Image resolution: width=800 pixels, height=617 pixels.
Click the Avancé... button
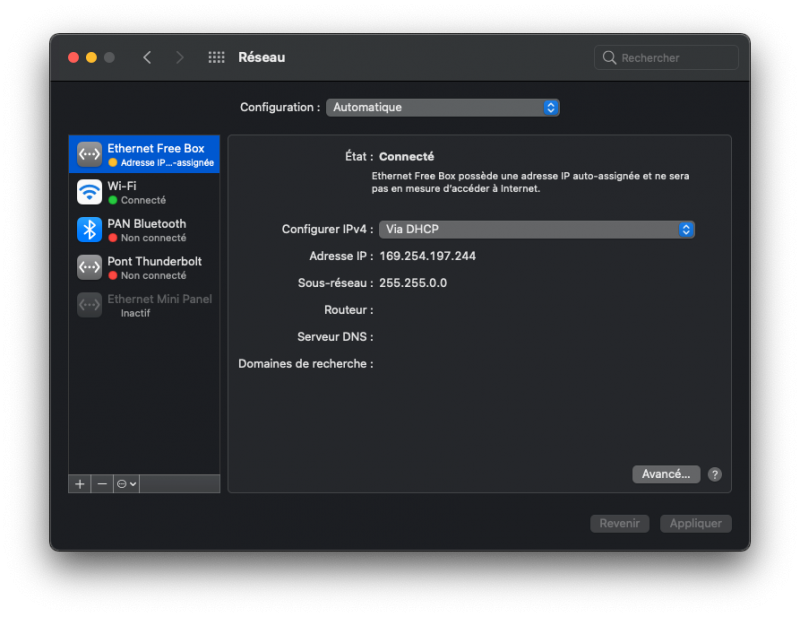666,474
